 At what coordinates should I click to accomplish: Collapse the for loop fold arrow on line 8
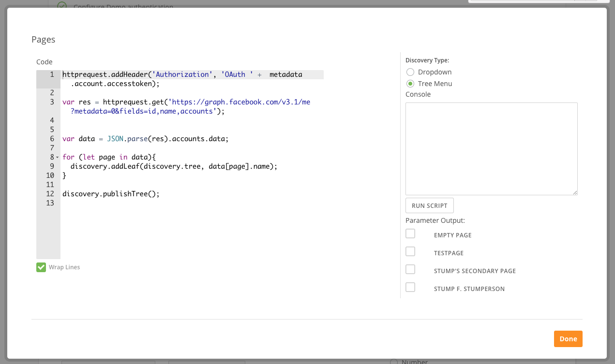coord(58,158)
